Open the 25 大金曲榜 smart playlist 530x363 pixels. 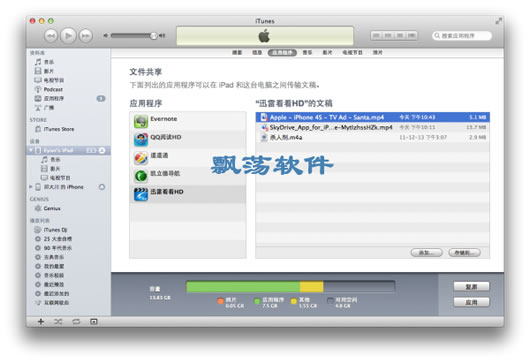tap(53, 239)
